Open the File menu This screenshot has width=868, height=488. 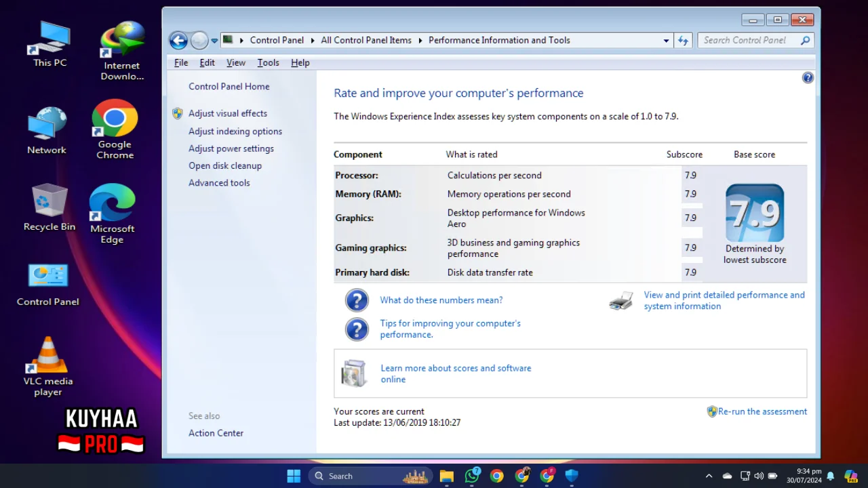(181, 62)
